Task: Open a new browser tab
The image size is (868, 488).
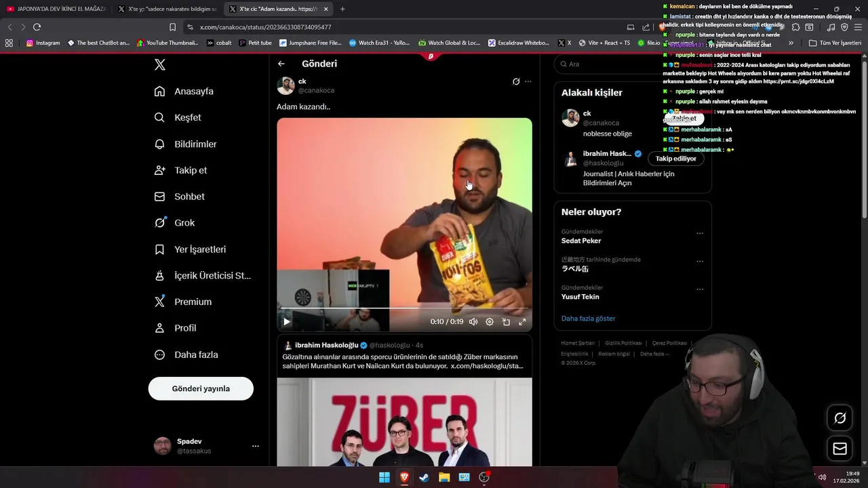Action: 342,9
